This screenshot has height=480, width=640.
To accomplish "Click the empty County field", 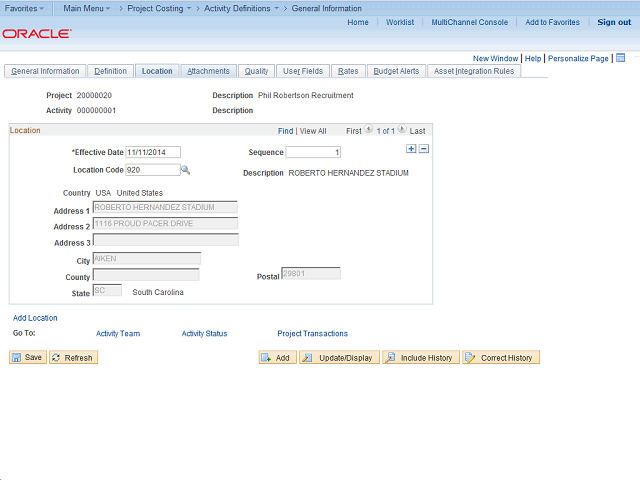I will [x=146, y=274].
